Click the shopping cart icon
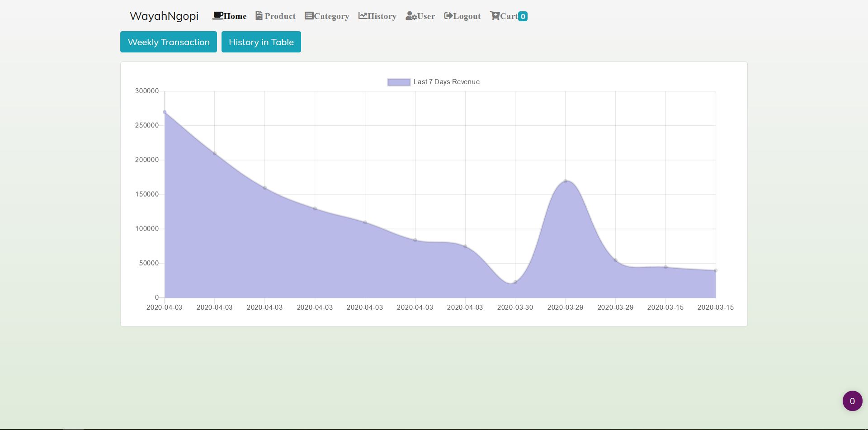This screenshot has width=868, height=430. click(495, 16)
